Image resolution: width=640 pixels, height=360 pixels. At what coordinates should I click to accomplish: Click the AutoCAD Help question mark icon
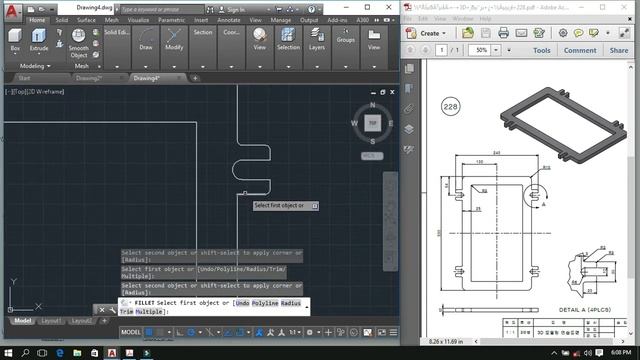tap(312, 9)
